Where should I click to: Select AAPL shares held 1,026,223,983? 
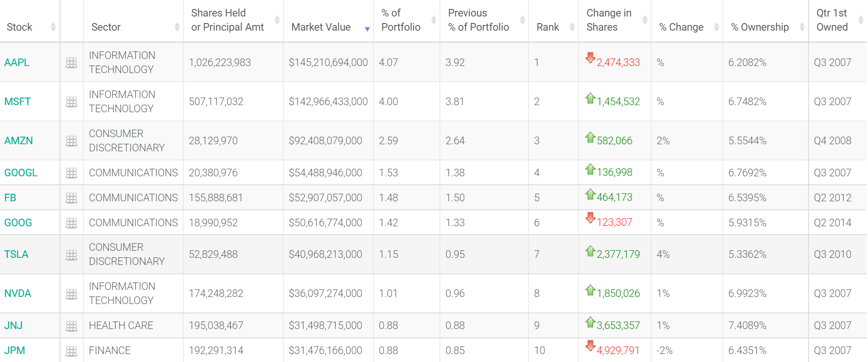tap(220, 63)
